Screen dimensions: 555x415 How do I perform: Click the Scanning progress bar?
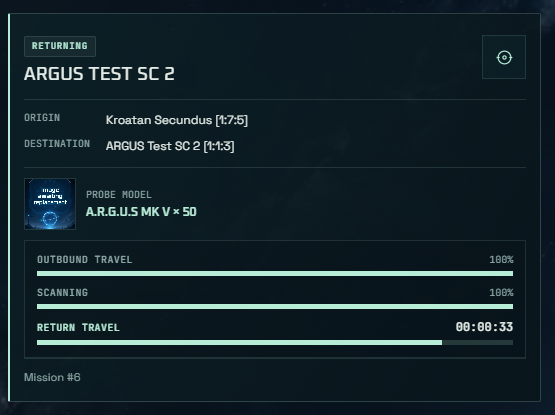click(275, 306)
